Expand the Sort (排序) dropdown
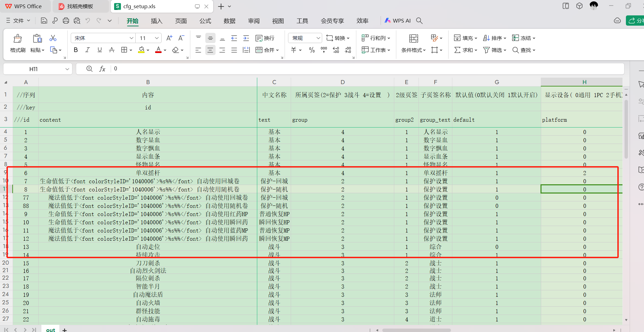This screenshot has height=332, width=644. tap(505, 38)
